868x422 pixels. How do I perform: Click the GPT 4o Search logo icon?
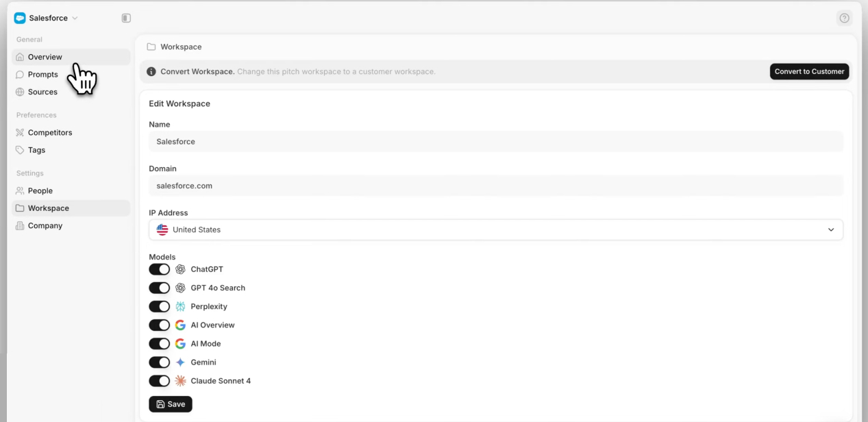180,288
